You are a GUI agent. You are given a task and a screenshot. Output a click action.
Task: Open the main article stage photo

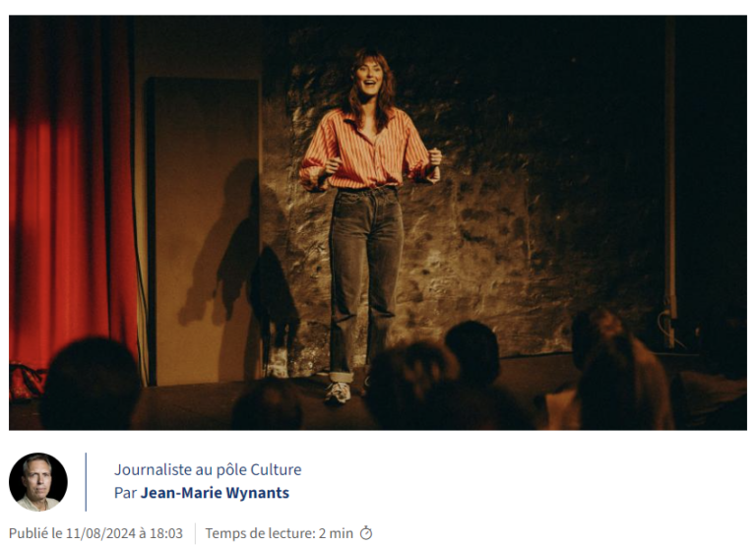(378, 222)
